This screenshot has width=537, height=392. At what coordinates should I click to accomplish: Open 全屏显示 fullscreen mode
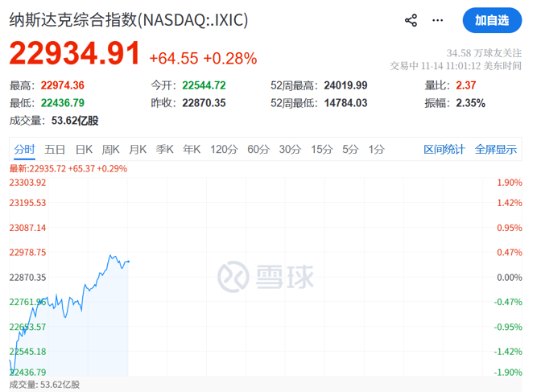[x=495, y=149]
